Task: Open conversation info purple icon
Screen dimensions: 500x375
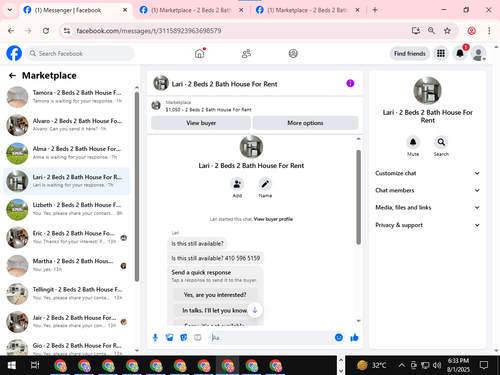Action: tap(350, 83)
